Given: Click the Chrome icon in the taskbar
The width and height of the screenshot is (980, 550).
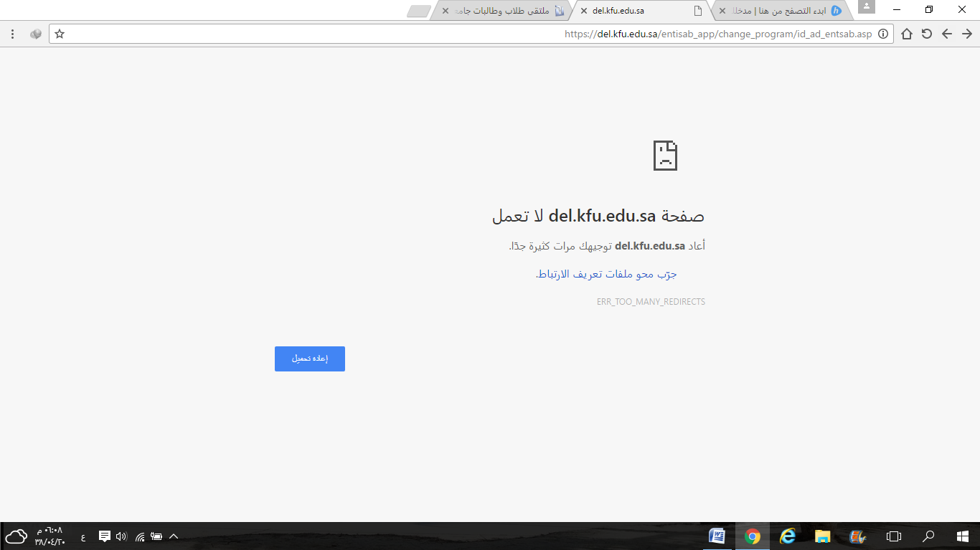Looking at the screenshot, I should tap(753, 536).
